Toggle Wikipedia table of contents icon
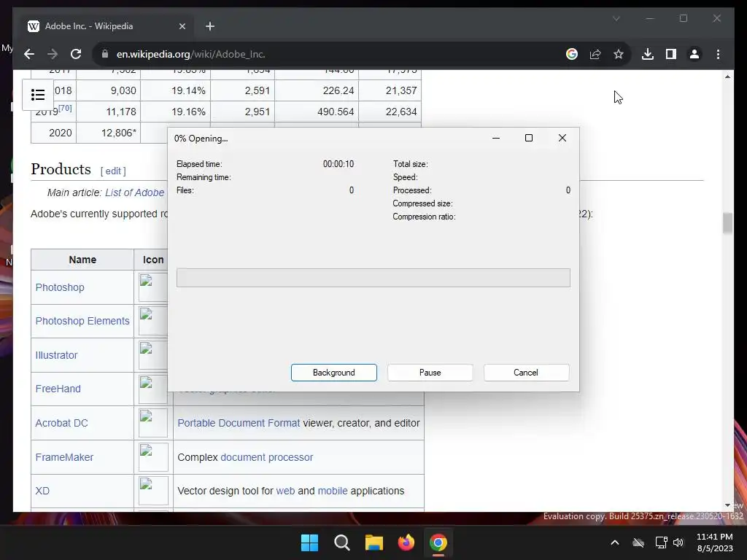 pos(38,95)
